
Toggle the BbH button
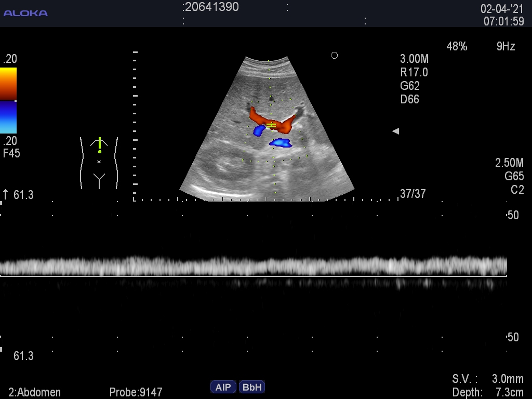(x=252, y=387)
